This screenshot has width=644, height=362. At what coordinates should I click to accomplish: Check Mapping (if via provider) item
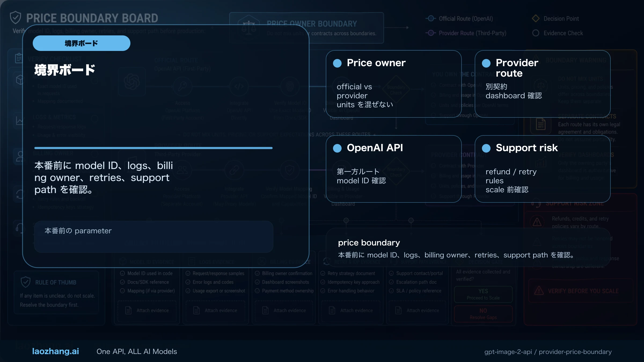click(122, 291)
